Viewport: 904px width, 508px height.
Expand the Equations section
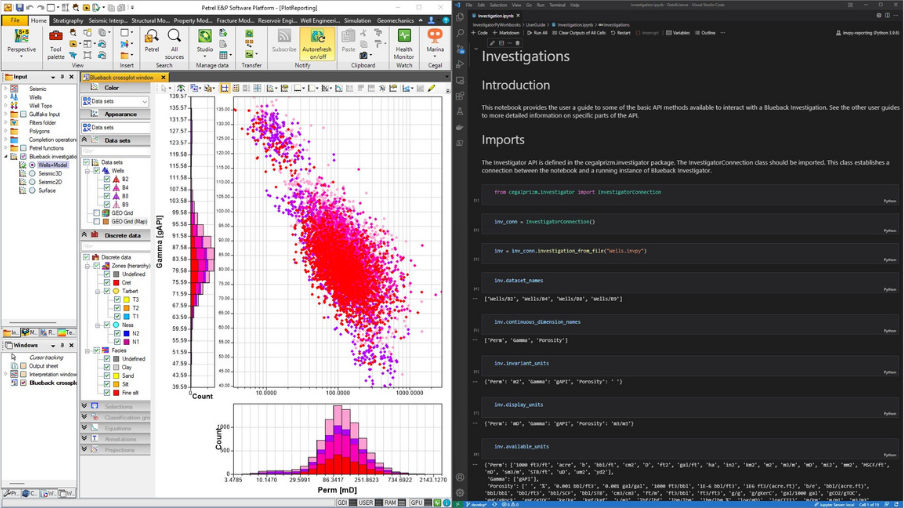tap(115, 428)
